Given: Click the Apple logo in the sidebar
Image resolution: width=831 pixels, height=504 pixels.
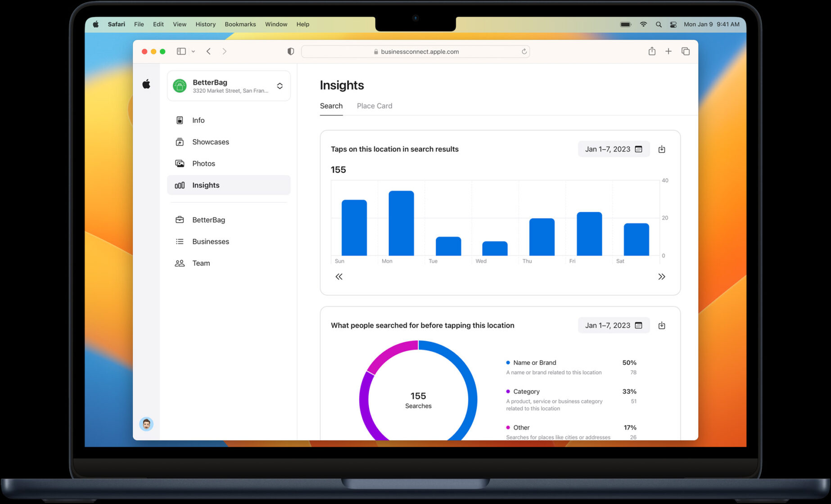Looking at the screenshot, I should 146,83.
